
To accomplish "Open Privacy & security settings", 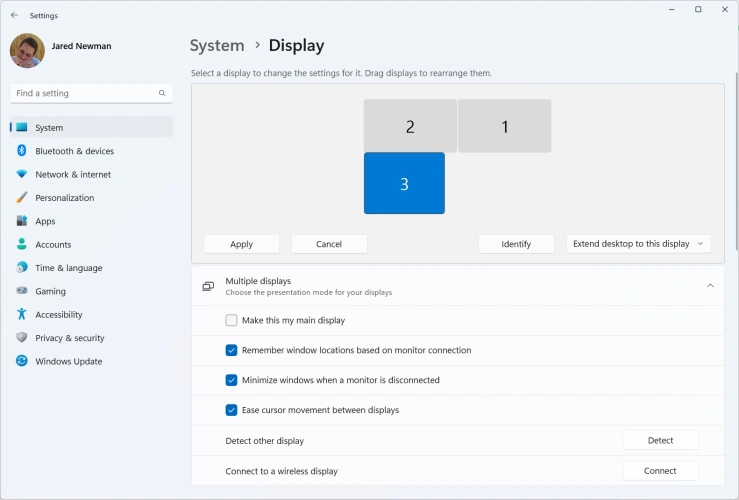I will [x=69, y=338].
